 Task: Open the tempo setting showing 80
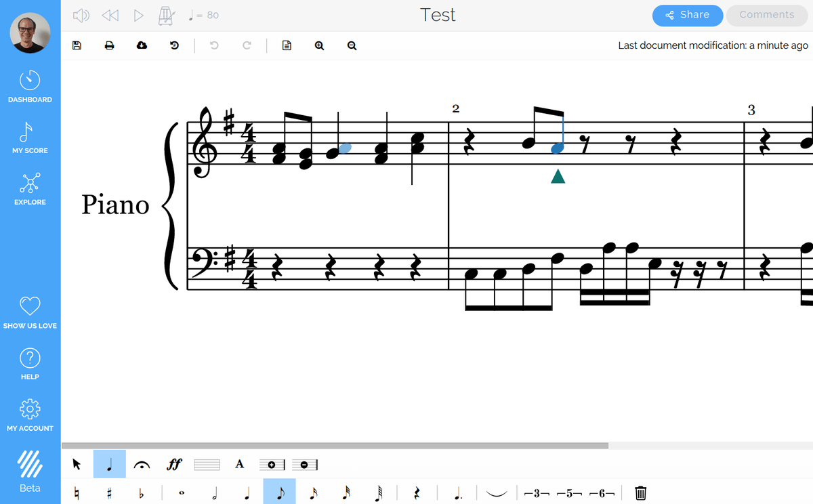(201, 14)
